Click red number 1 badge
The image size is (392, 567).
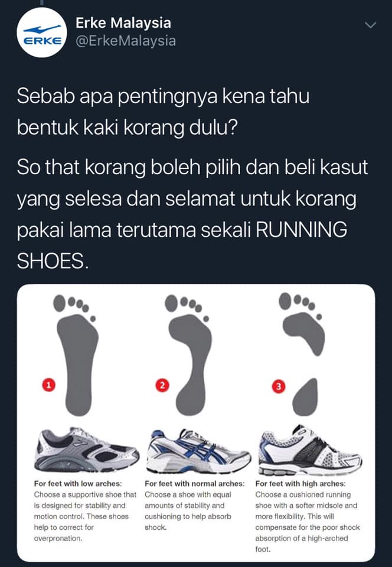pos(48,384)
